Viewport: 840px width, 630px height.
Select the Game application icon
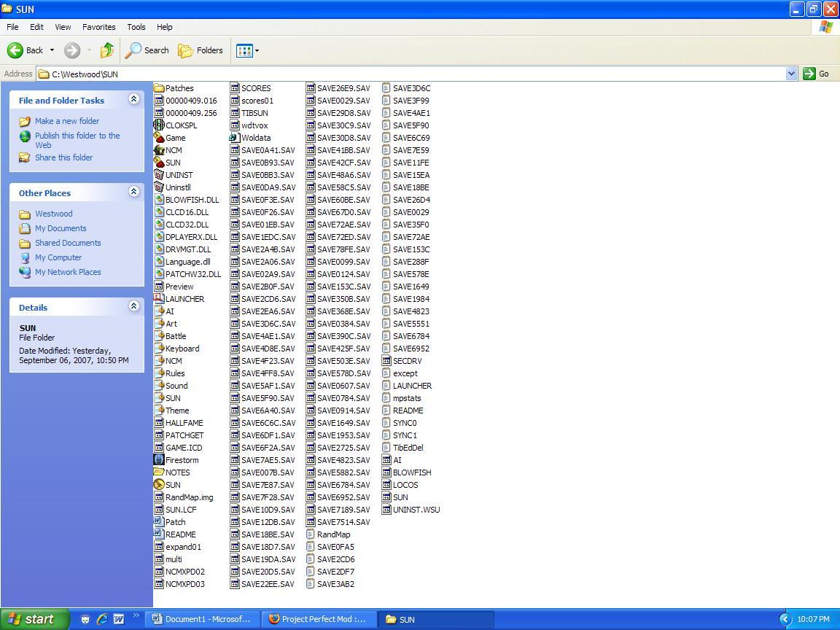click(158, 138)
